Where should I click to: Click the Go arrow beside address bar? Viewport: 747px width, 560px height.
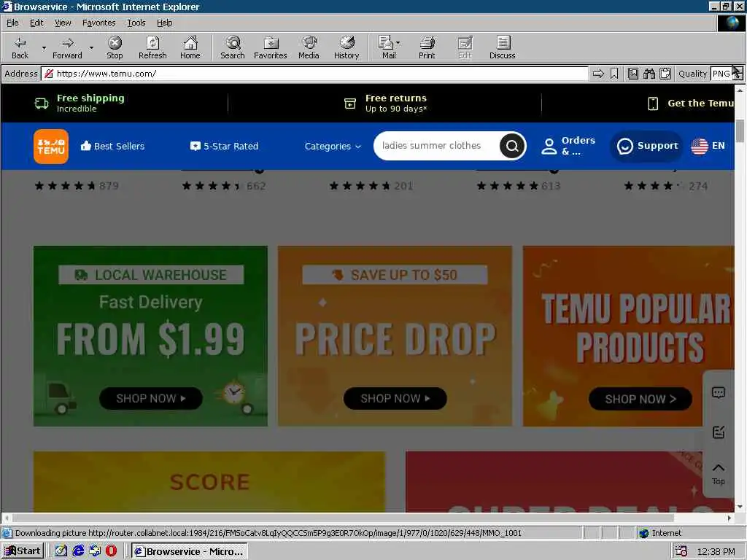click(x=598, y=74)
